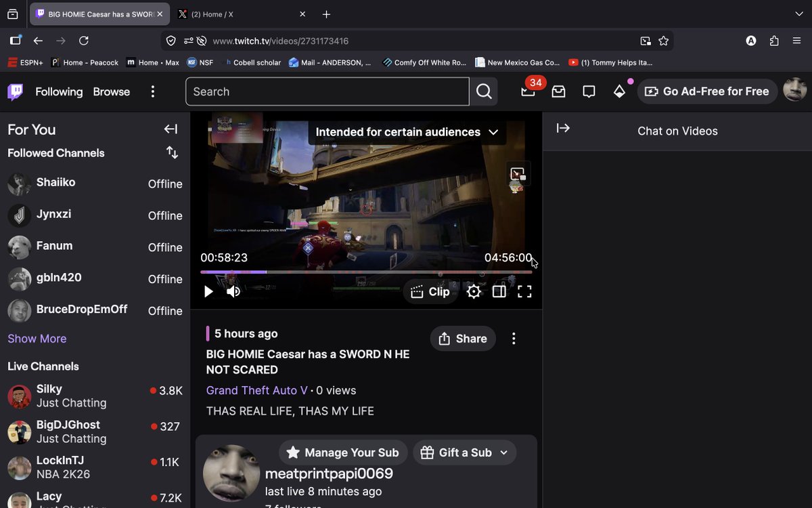Open the three-dot menu next to Browse
The height and width of the screenshot is (508, 812).
tap(153, 91)
